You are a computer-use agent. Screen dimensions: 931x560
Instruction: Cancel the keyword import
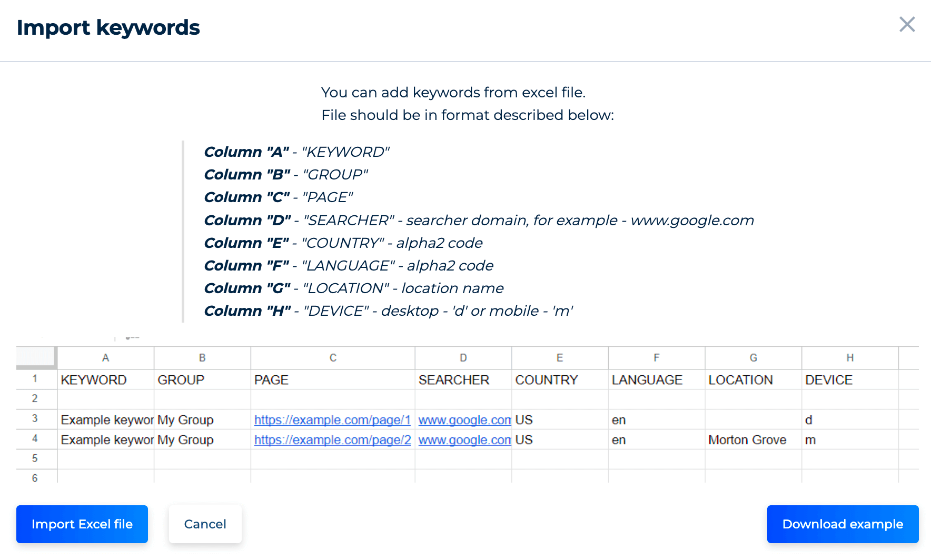click(x=205, y=524)
